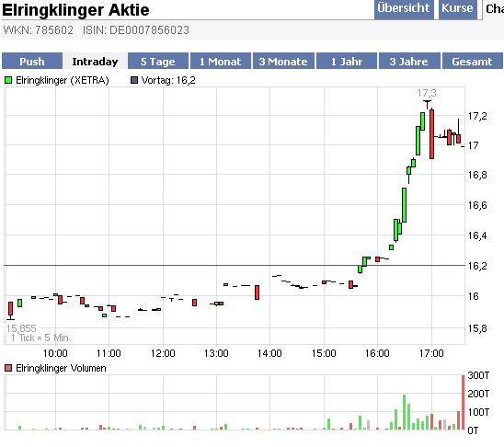Switch chart to 1 Monat
Image resolution: width=504 pixels, height=447 pixels.
point(220,62)
